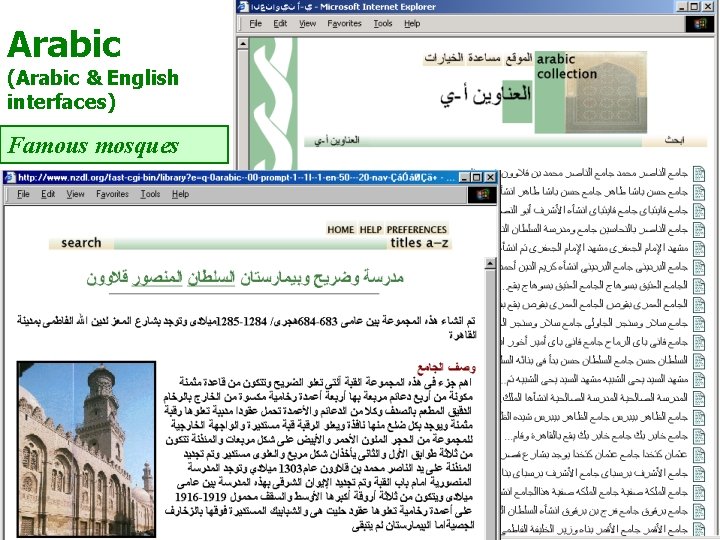Click the mosque minaret photograph
The image size is (720, 540).
[x=86, y=449]
